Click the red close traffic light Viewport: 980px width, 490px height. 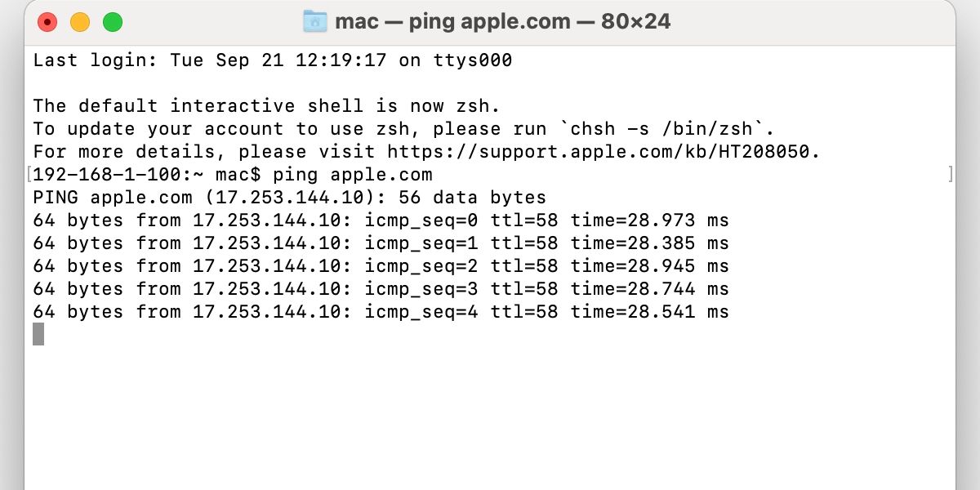[47, 22]
